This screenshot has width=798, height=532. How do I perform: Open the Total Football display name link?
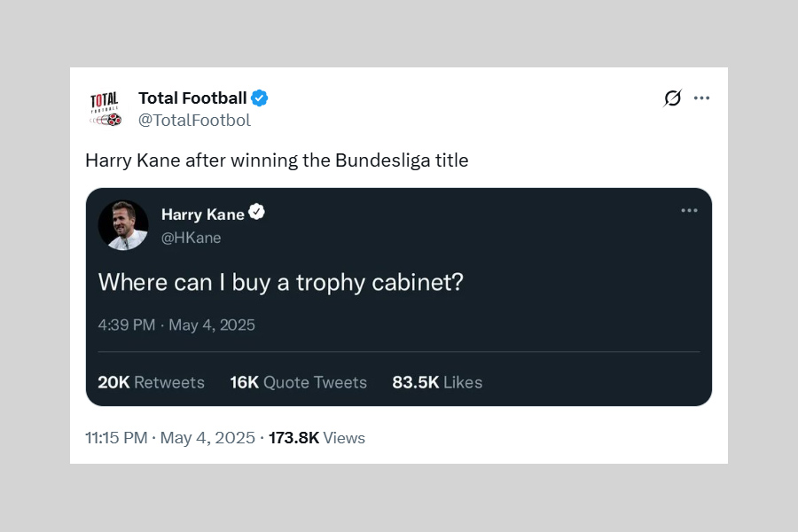point(192,98)
